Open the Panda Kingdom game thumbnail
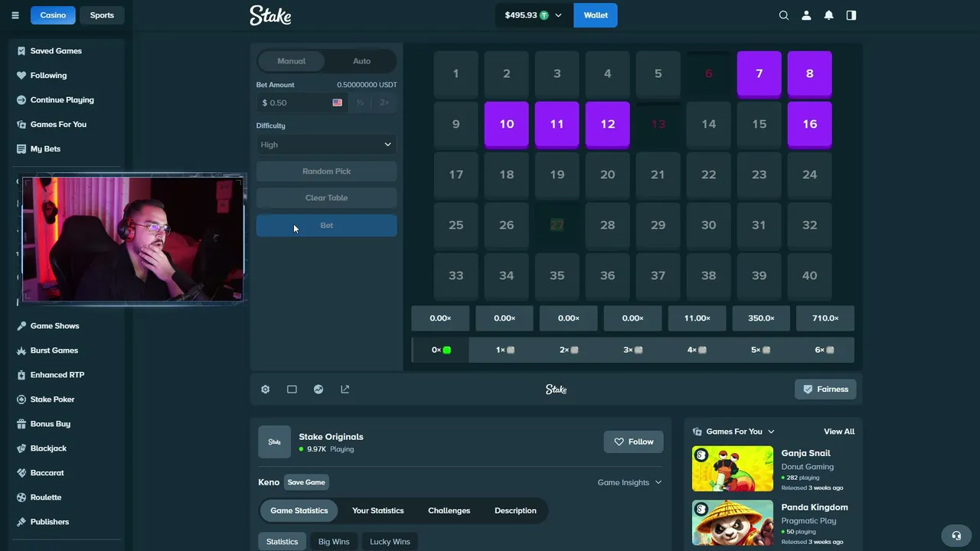 pyautogui.click(x=733, y=523)
